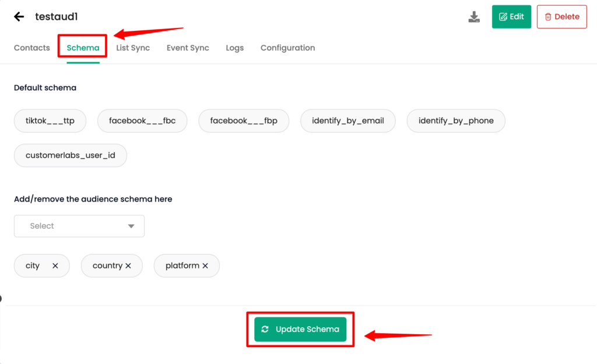Screen dimensions: 597x364
Task: Select the tiktok___ttp schema chip
Action: coord(50,121)
